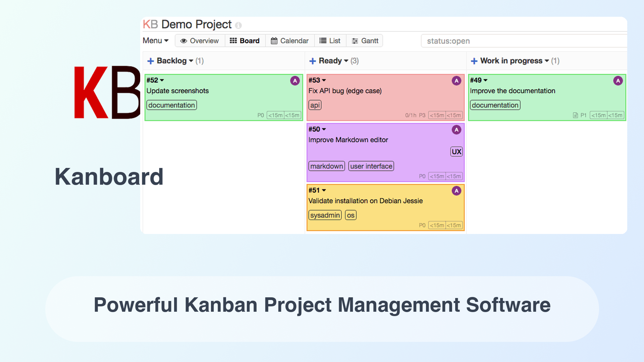Click the assignee avatar on task #51
The image size is (644, 362).
(x=457, y=191)
